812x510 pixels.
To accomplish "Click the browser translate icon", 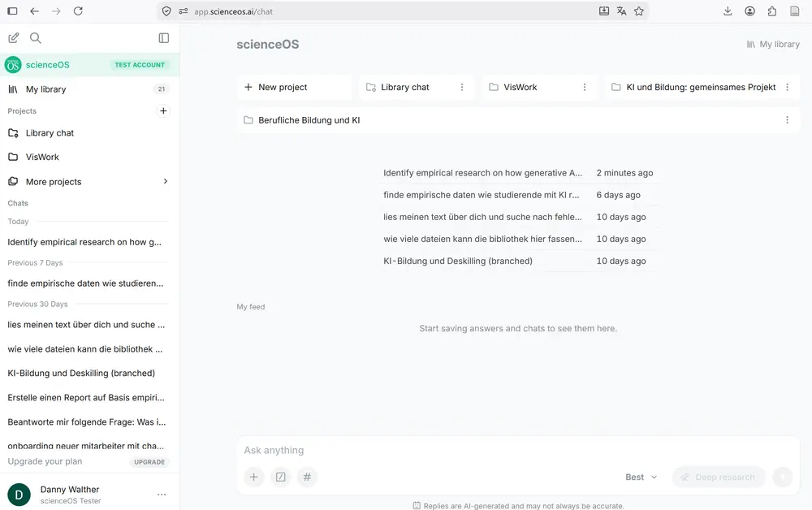I will coord(621,11).
